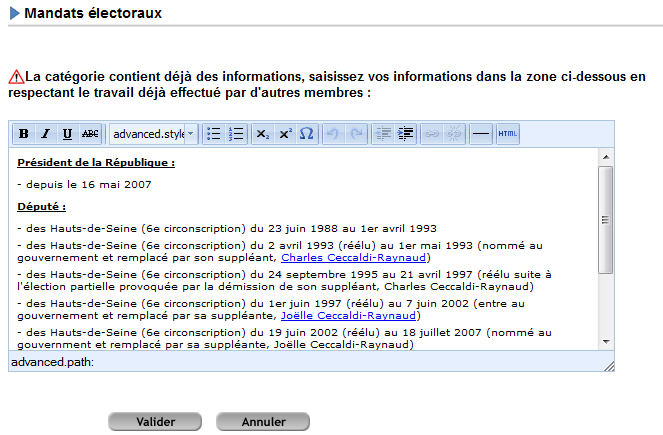Toggle bold formatting
The image size is (663, 435).
pos(22,133)
